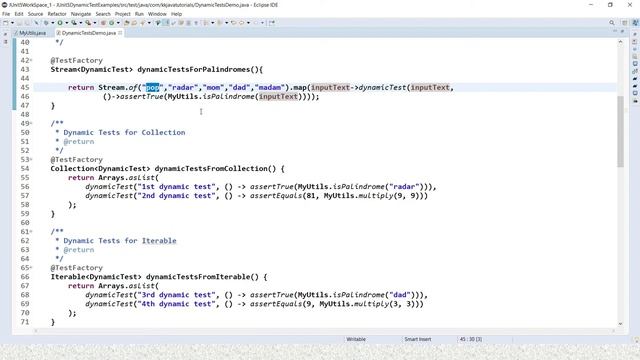Image resolution: width=640 pixels, height=360 pixels.
Task: Collapse the fold marker at line 53
Action: click(x=31, y=160)
